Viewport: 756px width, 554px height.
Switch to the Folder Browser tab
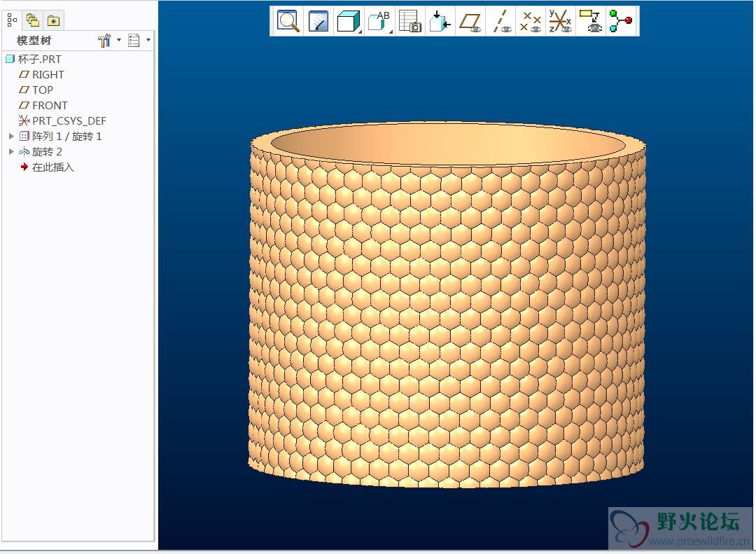[x=32, y=20]
